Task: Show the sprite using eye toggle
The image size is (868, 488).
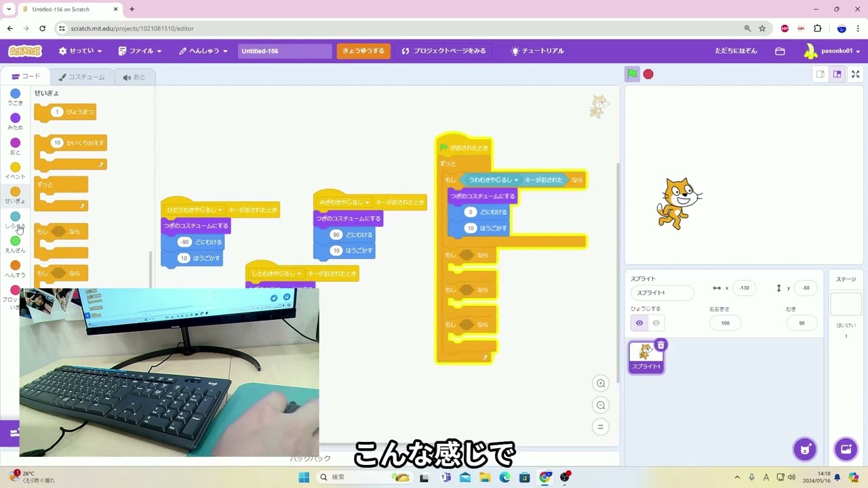Action: click(x=639, y=323)
